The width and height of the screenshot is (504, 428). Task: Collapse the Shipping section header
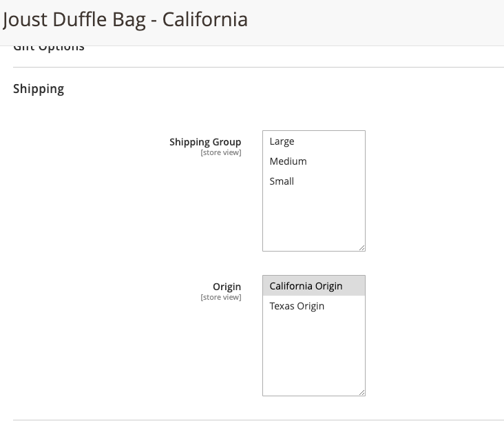coord(39,89)
